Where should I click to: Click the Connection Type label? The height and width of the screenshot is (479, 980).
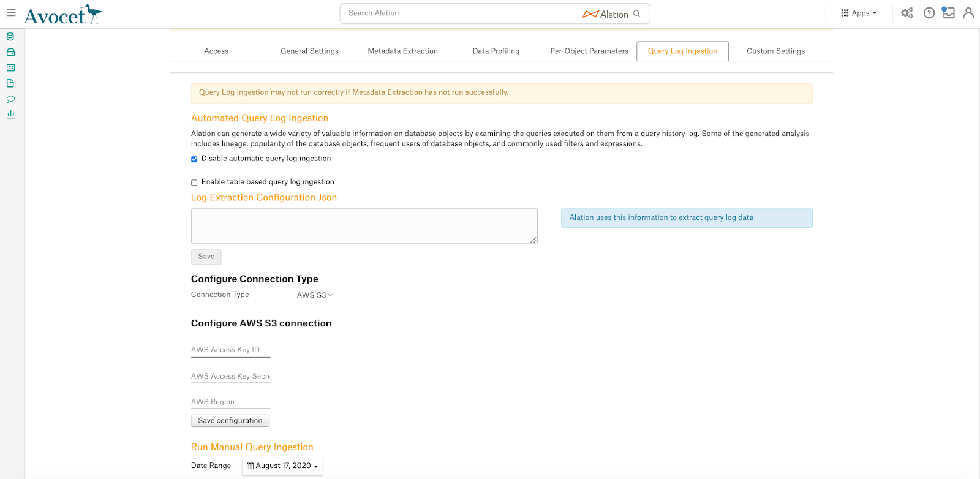click(220, 295)
